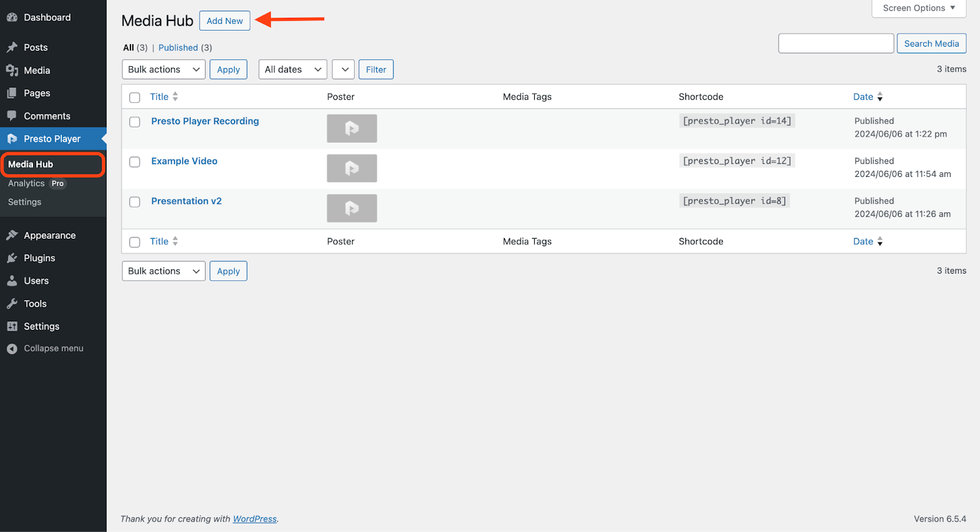Image resolution: width=980 pixels, height=532 pixels.
Task: Click the Add New button
Action: pyautogui.click(x=225, y=21)
